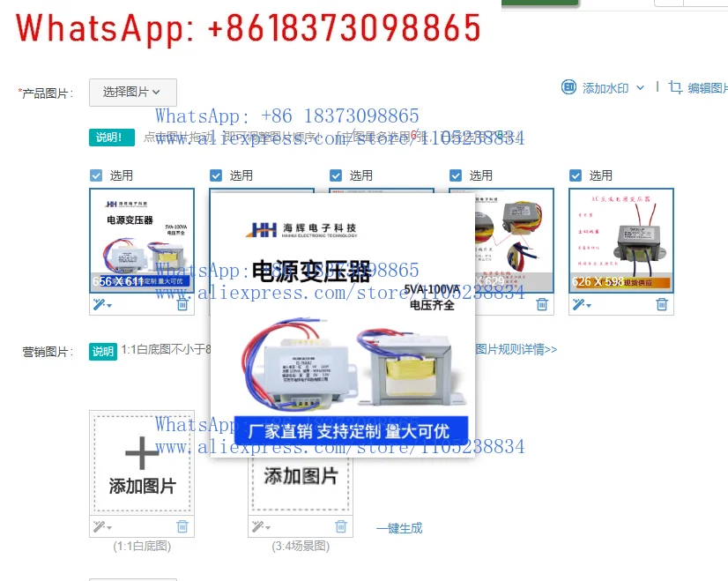Click the 编辑图片 crop icon

pos(675,87)
